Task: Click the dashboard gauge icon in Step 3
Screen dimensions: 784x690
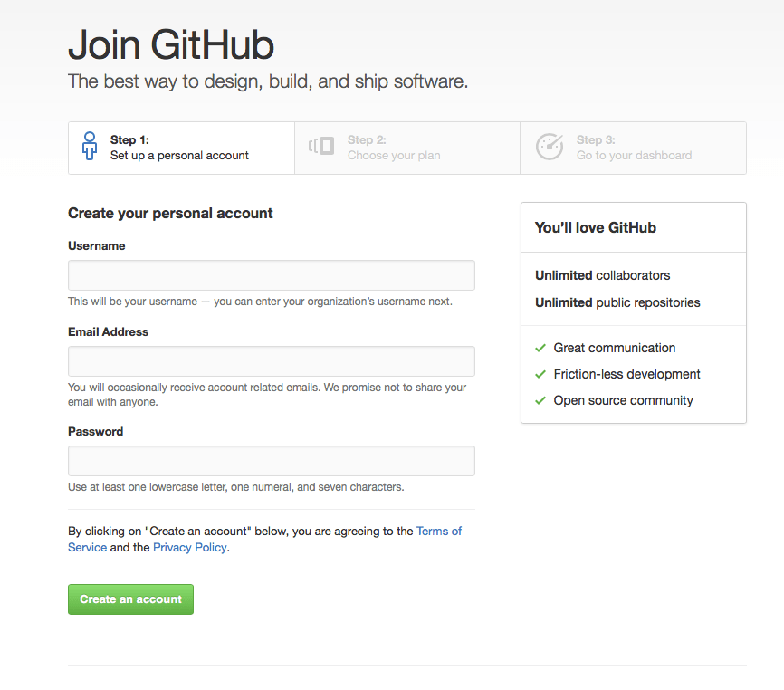Action: coord(550,146)
